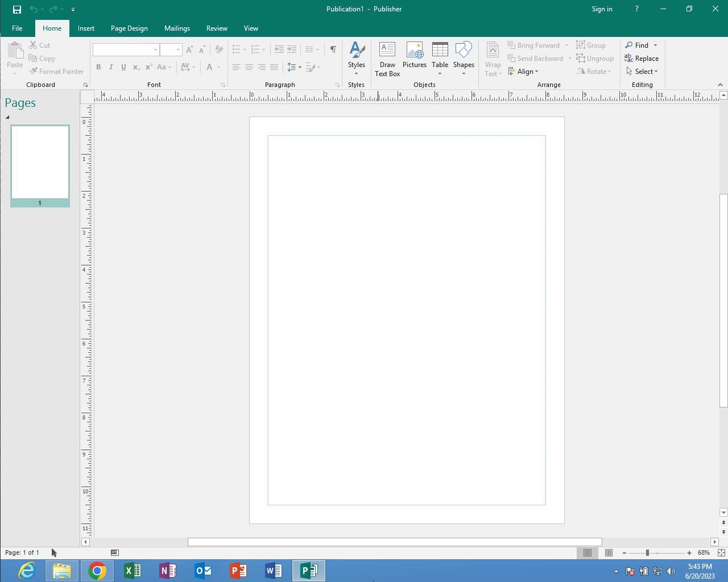Collapse the Pages panel section arrow
The width and height of the screenshot is (728, 582).
click(7, 117)
